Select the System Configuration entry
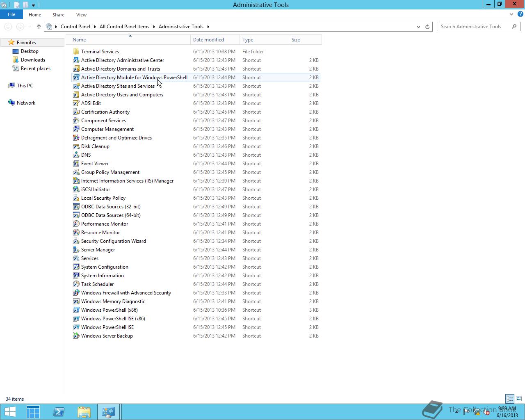 pos(196,267)
